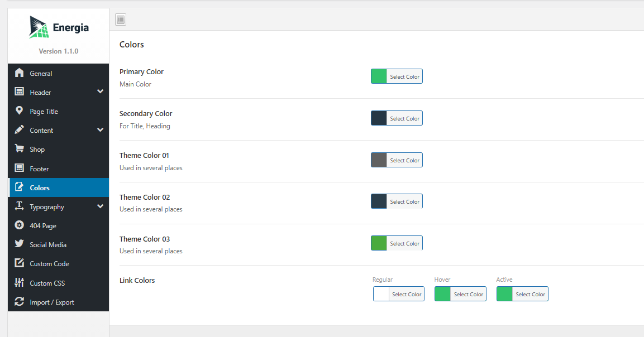Open the 404 Page section
The image size is (644, 337).
[x=58, y=226]
